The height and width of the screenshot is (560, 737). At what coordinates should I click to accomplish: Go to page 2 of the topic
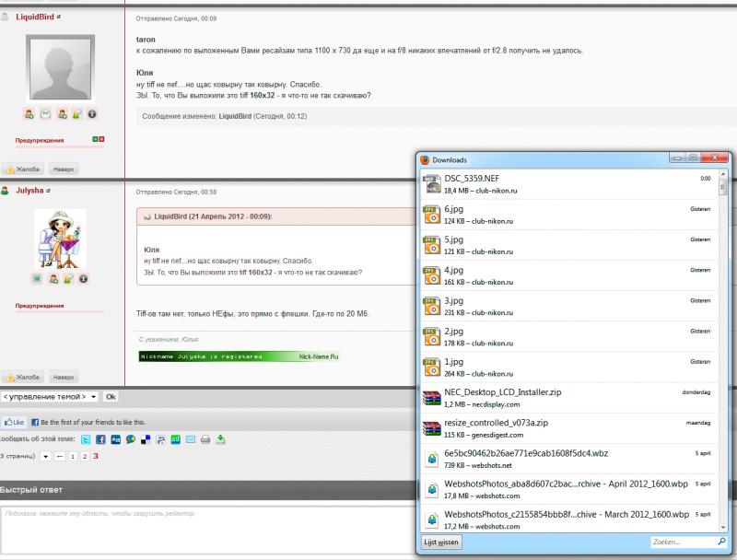tap(85, 456)
